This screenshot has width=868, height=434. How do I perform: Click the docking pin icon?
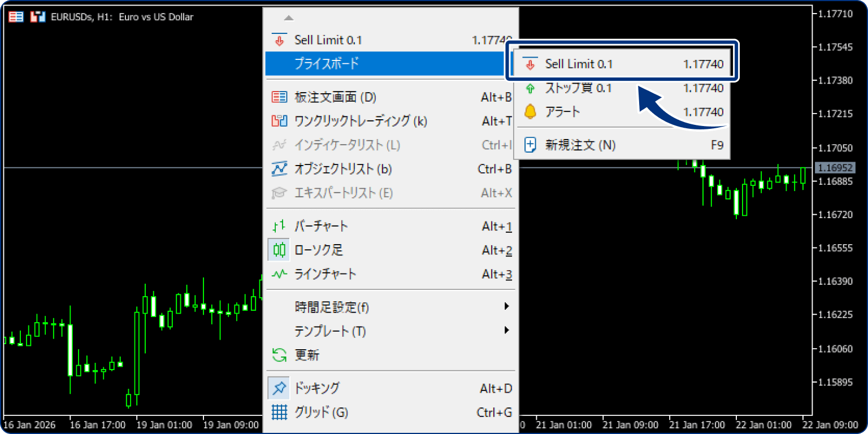click(279, 388)
